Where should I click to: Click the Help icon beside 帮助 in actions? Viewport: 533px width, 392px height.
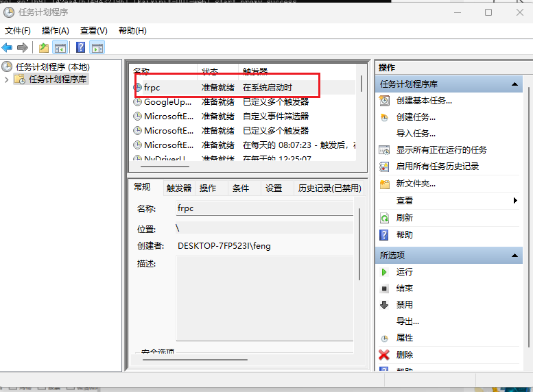[x=384, y=235]
